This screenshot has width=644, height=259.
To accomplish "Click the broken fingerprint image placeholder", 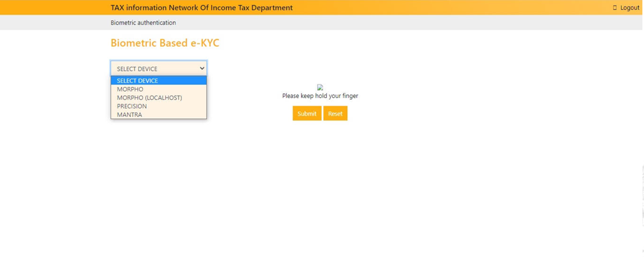I will coord(320,87).
